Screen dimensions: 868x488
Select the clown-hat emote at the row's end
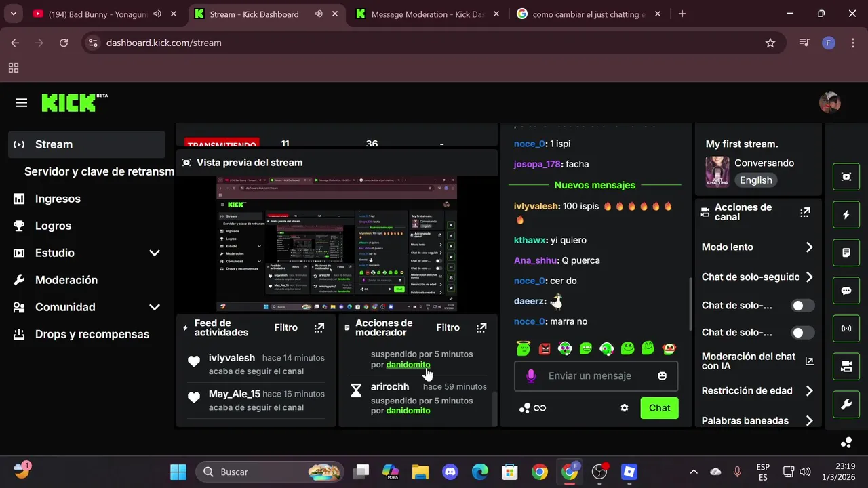(669, 348)
